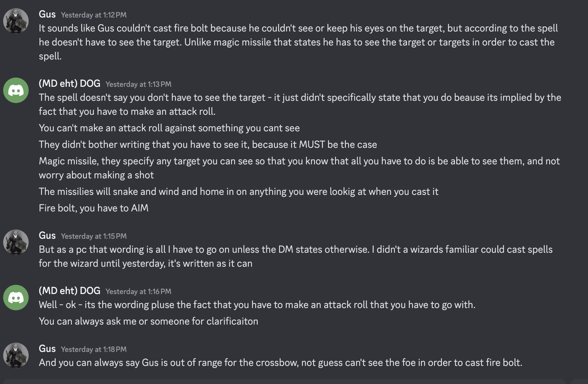The width and height of the screenshot is (588, 384).
Task: Click the timestamp Yesterday at 1:13 PM
Action: [138, 84]
